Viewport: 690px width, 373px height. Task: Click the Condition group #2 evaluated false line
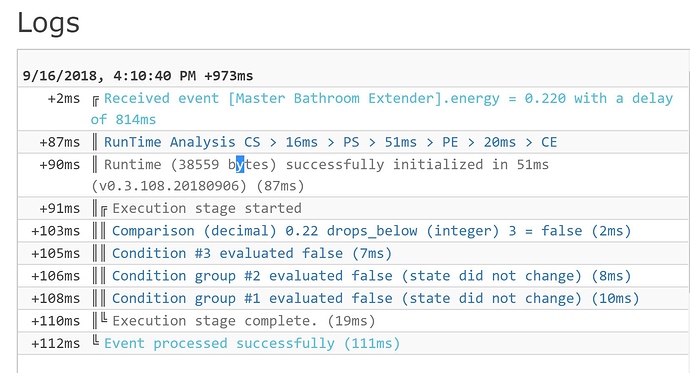coord(371,276)
